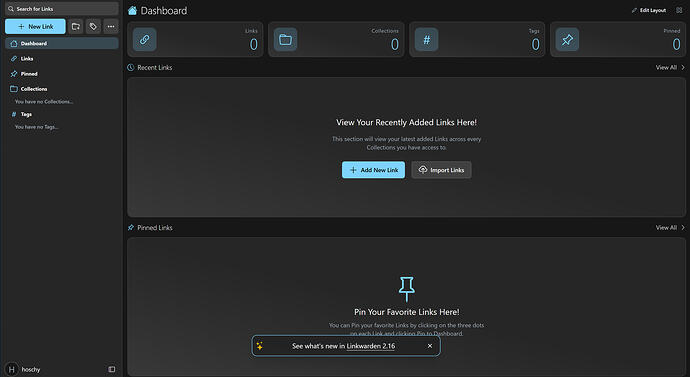Click the Collections stat card folder icon
Screen dimensions: 690x377
(285, 40)
